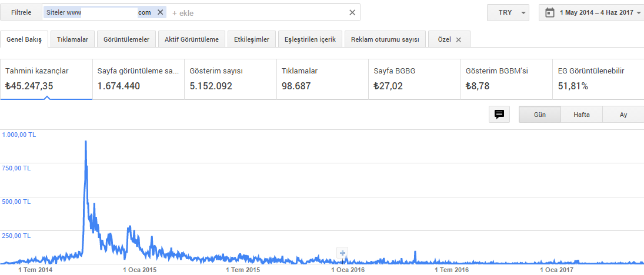Open the Reklam oturumu sayısı tab
Screen dimensions: 644x275
385,39
